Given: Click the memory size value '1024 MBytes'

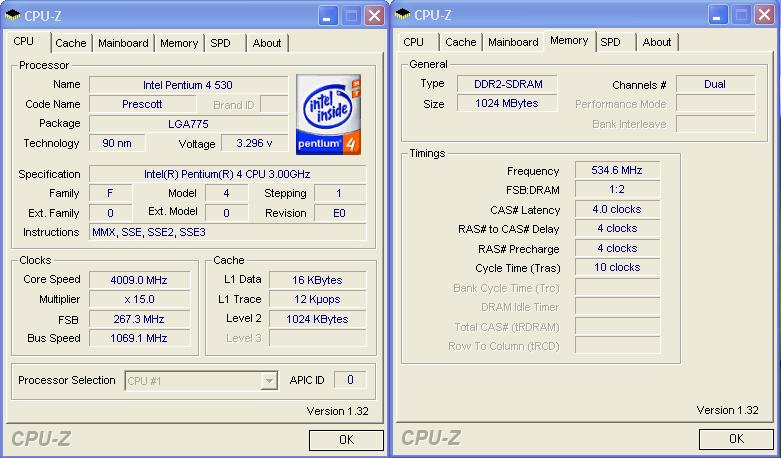Looking at the screenshot, I should [507, 104].
